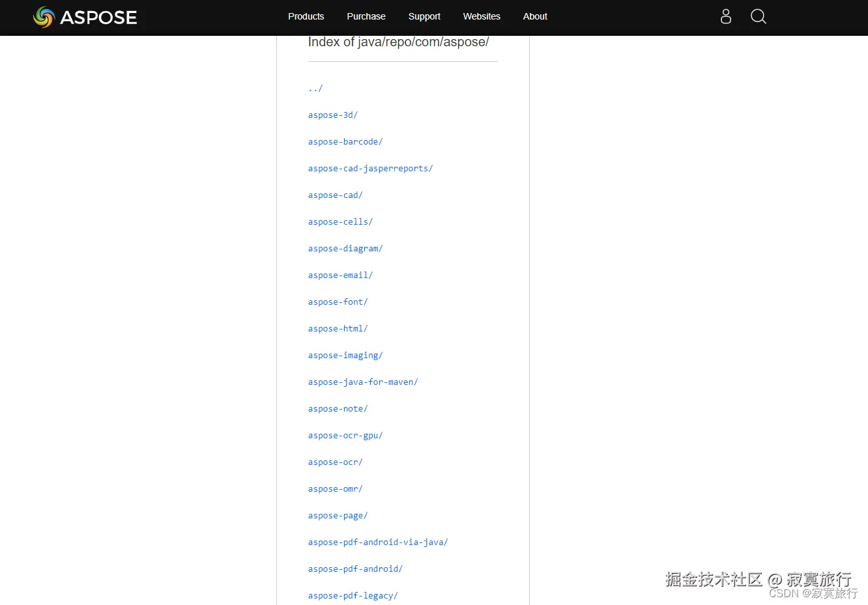This screenshot has height=605, width=868.
Task: Open the aspose-java-for-maven/ folder link
Action: point(363,382)
